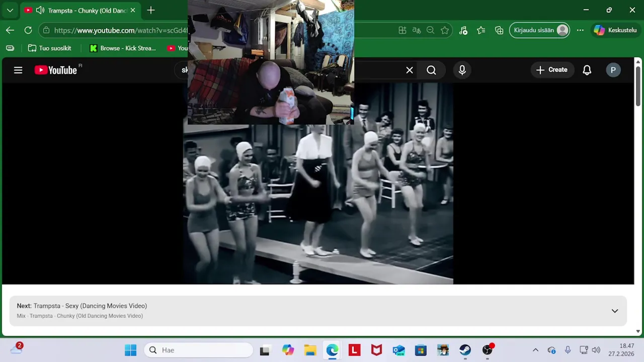Open OBS Studio from the taskbar

pos(487,350)
